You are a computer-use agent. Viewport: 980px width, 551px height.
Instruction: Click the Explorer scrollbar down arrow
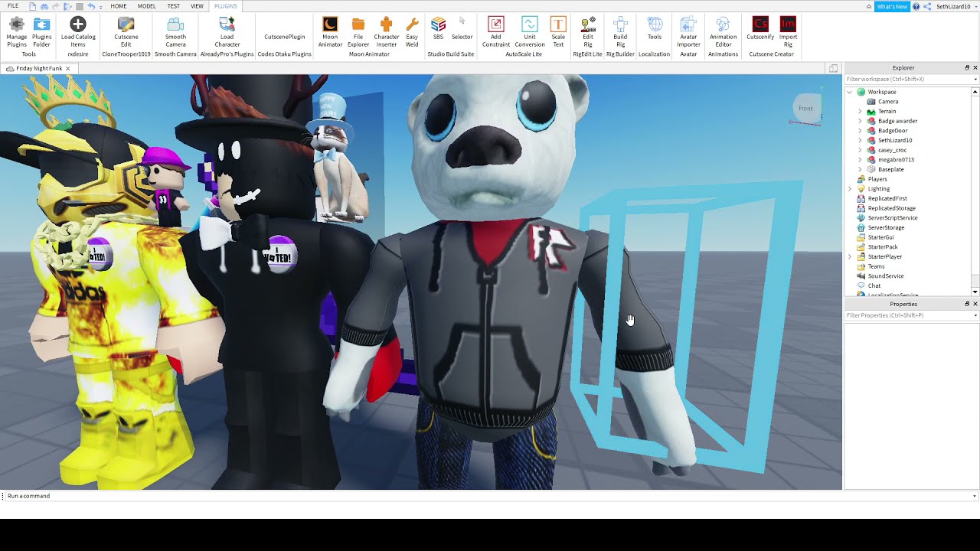975,292
